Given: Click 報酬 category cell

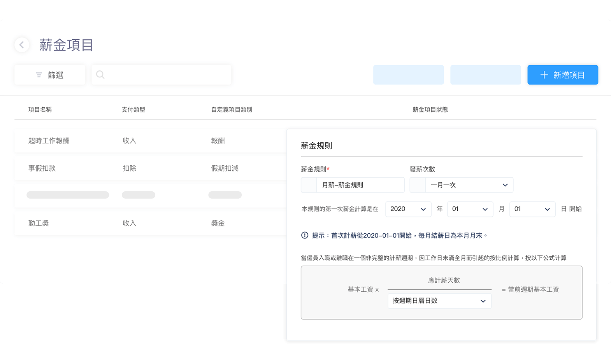Looking at the screenshot, I should [218, 141].
